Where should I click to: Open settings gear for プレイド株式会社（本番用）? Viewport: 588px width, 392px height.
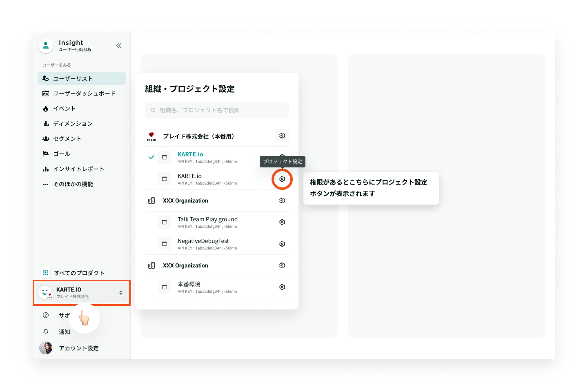click(x=282, y=136)
